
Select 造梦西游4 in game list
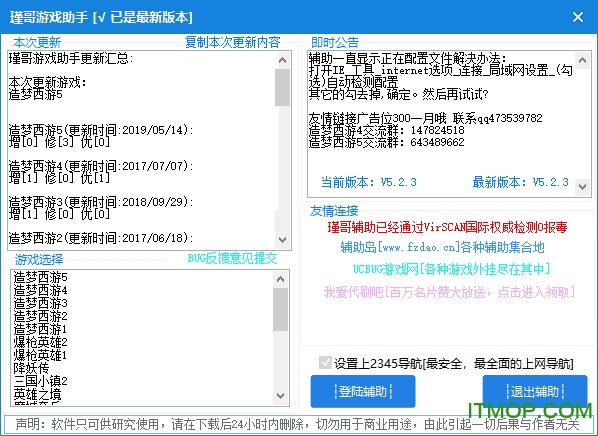[x=40, y=290]
